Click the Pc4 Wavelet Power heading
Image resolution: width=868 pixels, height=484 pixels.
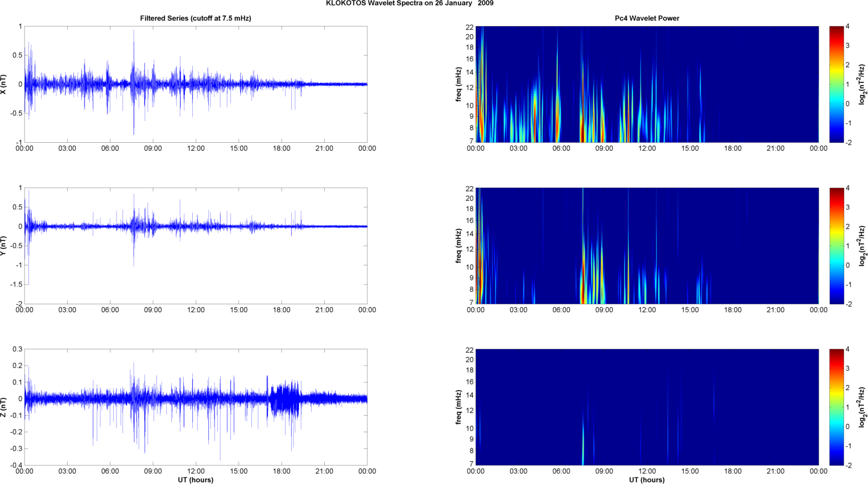click(647, 18)
